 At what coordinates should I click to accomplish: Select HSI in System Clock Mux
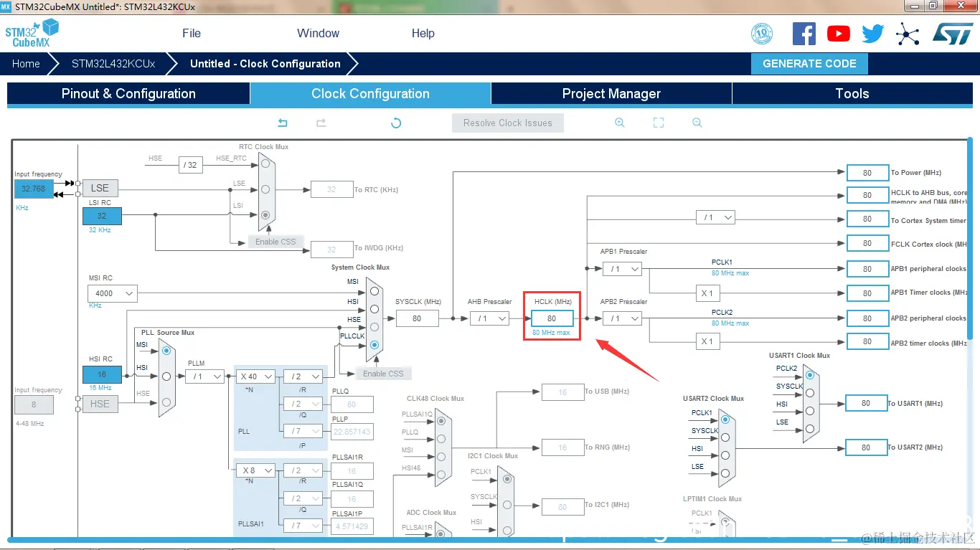click(x=374, y=309)
